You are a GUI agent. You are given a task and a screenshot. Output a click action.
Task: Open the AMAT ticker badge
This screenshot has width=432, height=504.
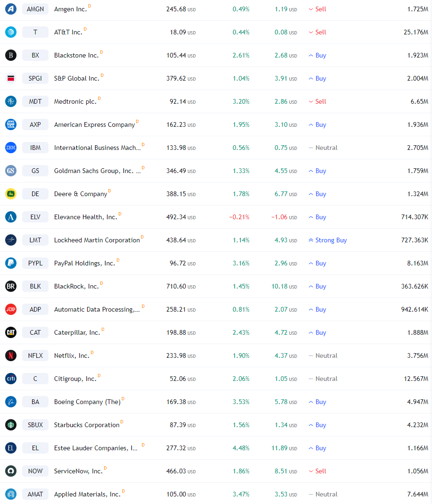pos(35,495)
